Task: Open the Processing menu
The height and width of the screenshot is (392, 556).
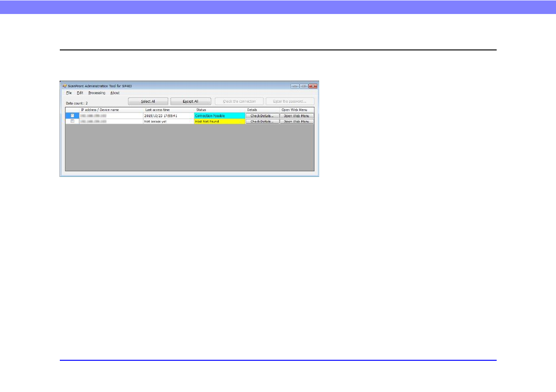Action: [97, 93]
